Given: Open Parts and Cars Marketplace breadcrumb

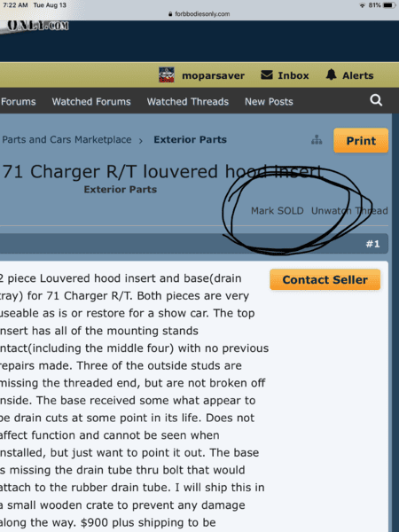Looking at the screenshot, I should point(66,139).
